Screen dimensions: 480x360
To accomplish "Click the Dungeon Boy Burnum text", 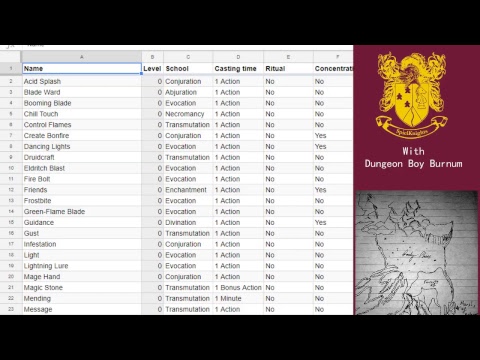I will 413,164.
